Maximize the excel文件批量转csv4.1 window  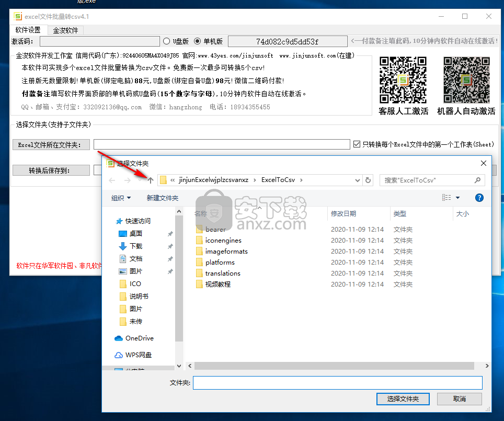tap(465, 16)
